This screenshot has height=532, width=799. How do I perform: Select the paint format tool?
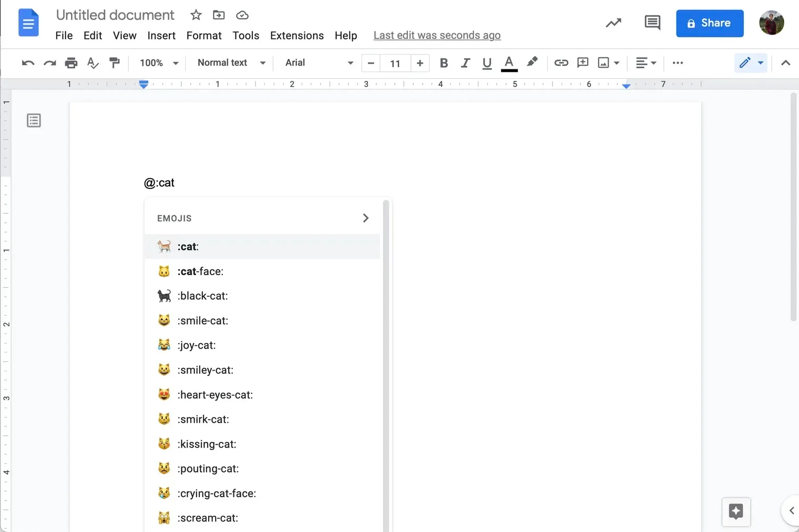[x=115, y=63]
